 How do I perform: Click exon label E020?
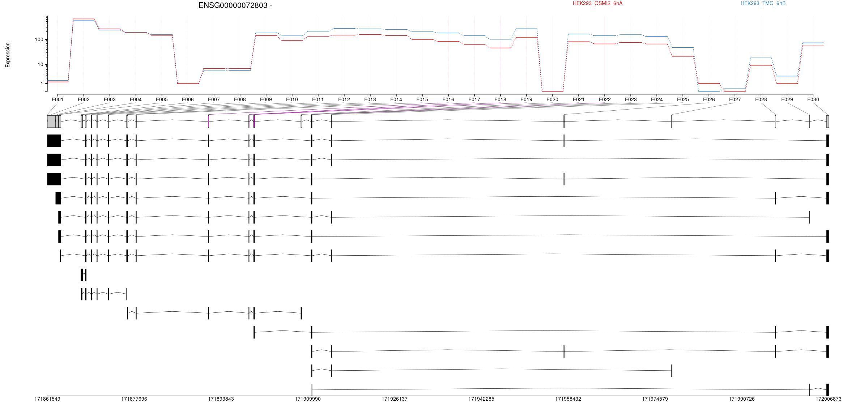pos(552,99)
